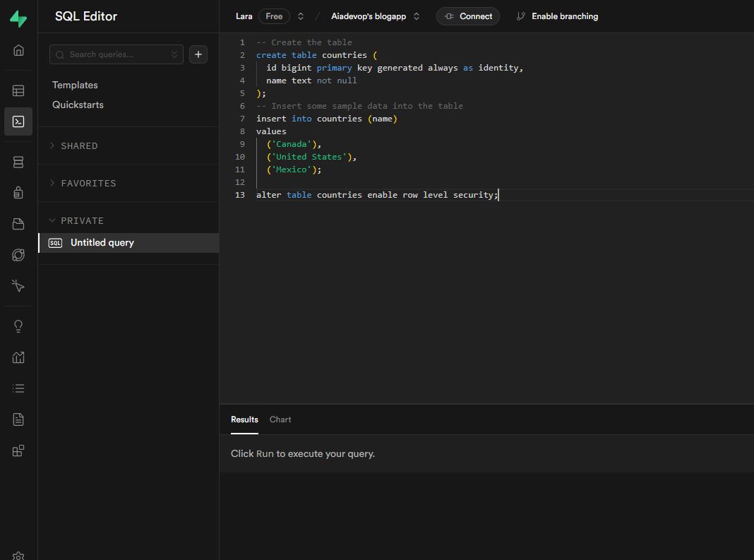Viewport: 754px width, 560px height.
Task: Open the Home icon in sidebar
Action: point(18,51)
